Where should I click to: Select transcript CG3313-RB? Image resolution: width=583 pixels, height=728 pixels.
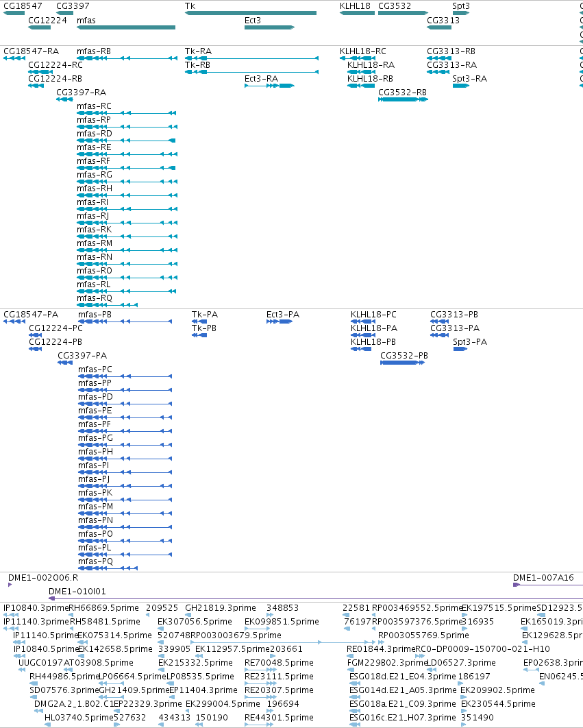(439, 58)
